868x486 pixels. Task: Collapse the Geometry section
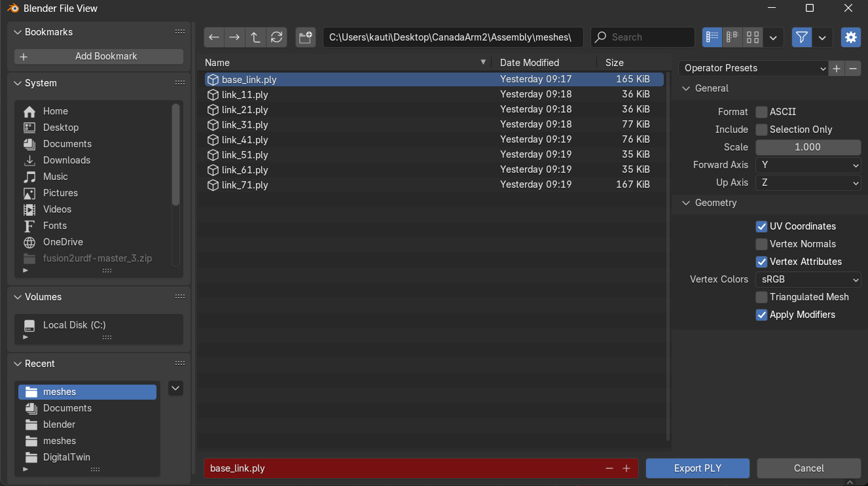(687, 203)
